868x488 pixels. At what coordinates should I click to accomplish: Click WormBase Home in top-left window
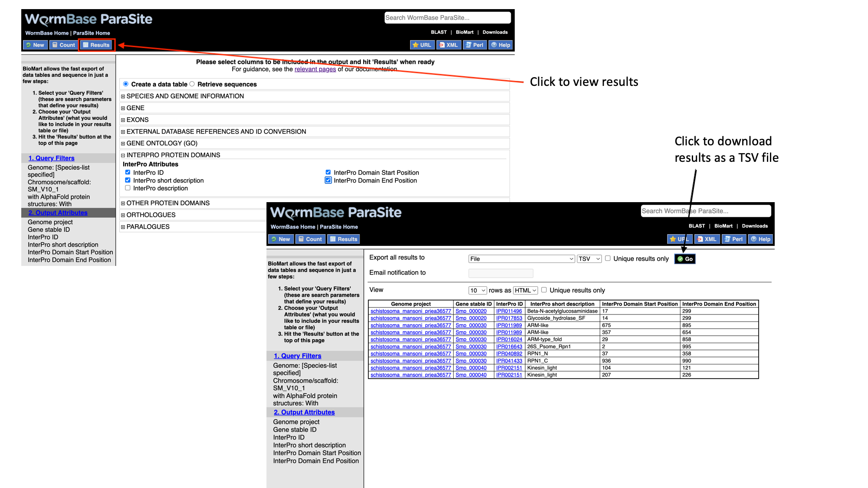tap(47, 33)
